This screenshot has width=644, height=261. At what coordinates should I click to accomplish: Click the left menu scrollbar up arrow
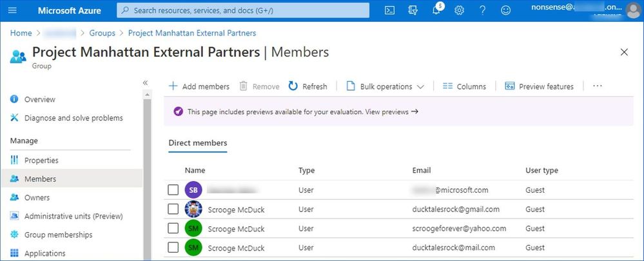147,94
